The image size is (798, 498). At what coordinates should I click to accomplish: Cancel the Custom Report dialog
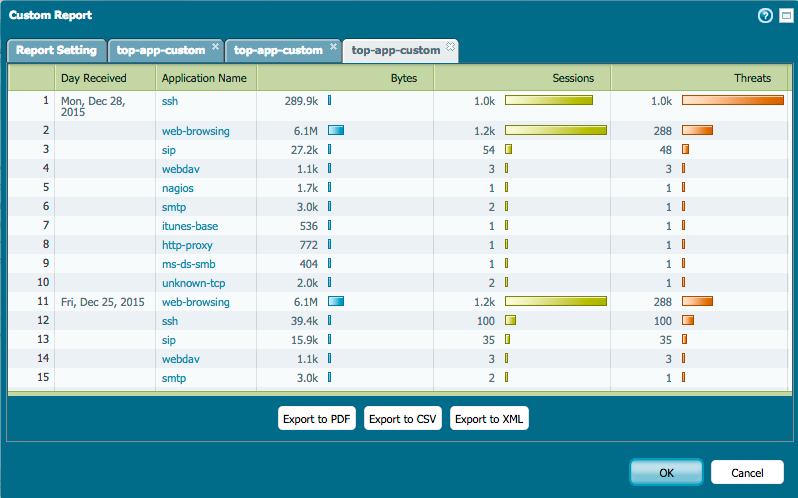click(747, 472)
